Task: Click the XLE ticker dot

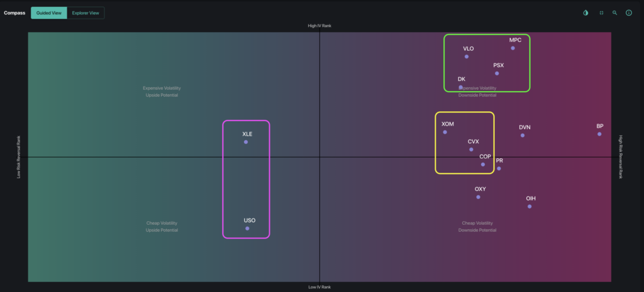Action: pos(246,142)
